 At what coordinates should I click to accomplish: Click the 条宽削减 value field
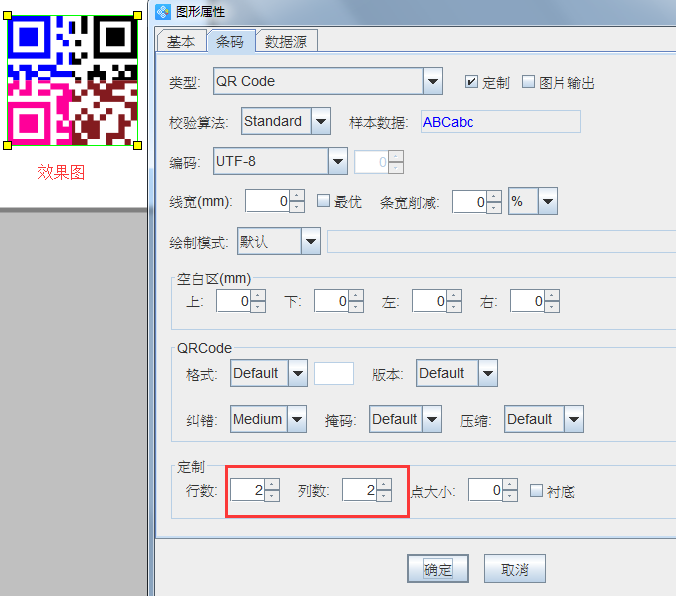coord(470,202)
